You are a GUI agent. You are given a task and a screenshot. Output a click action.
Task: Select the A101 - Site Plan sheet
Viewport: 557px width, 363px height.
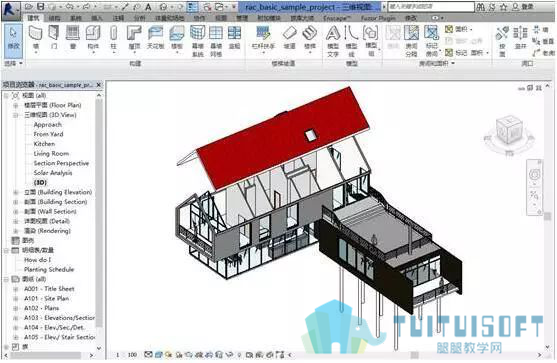(46, 299)
